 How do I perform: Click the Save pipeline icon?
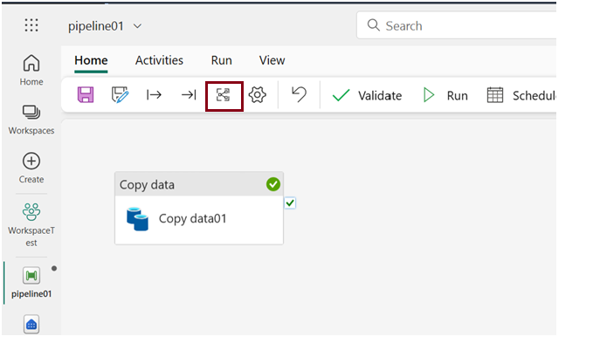86,95
